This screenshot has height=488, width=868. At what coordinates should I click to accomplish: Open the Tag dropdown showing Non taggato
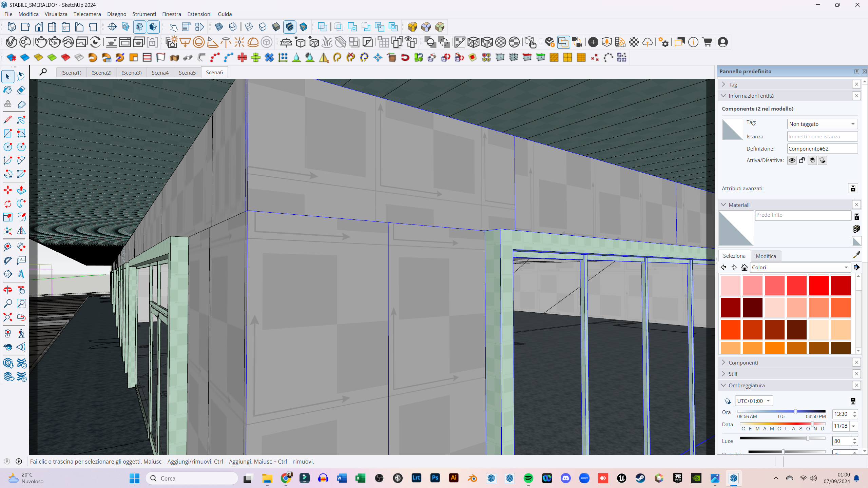click(822, 124)
